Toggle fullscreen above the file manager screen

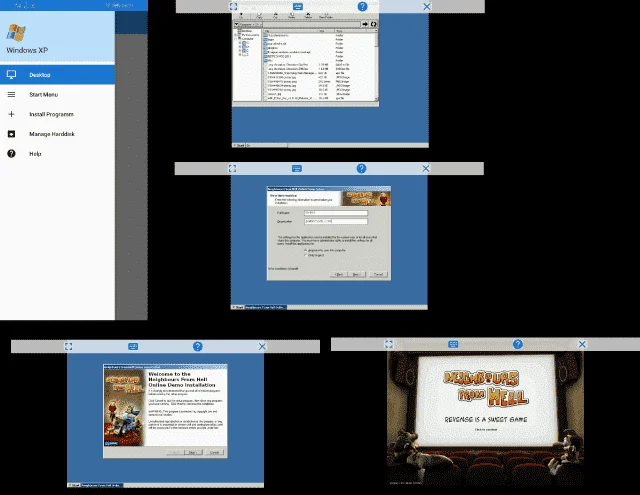233,7
